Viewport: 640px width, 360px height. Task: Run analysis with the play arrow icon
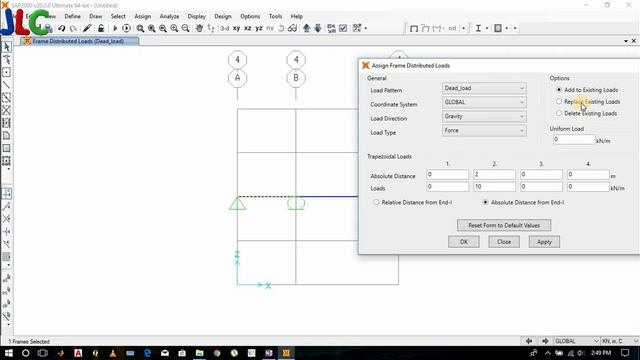tap(115, 28)
